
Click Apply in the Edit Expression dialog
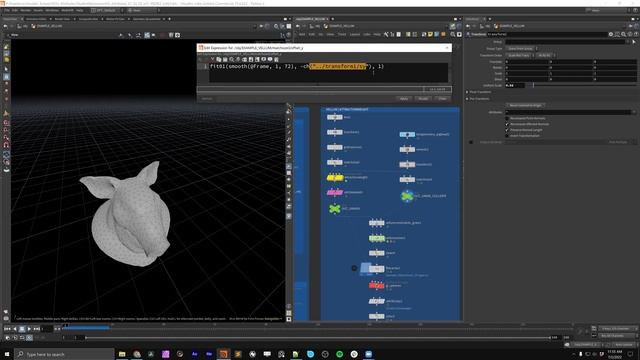404,98
